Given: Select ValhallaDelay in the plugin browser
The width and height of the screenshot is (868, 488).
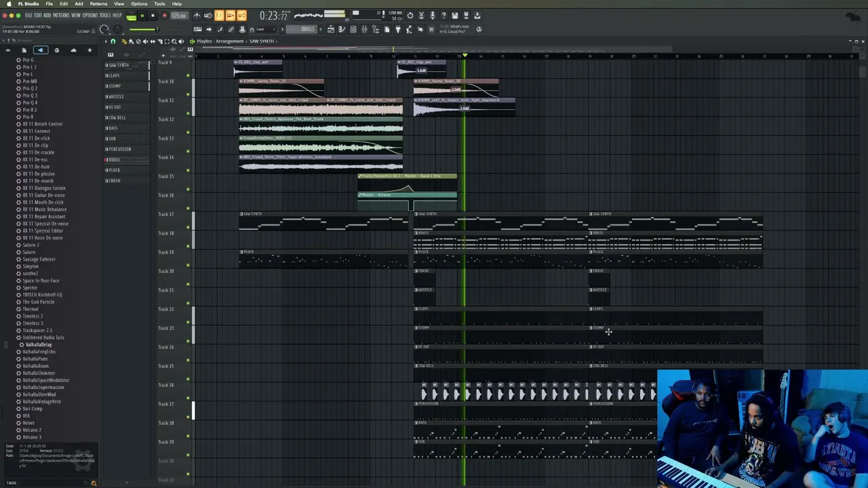Looking at the screenshot, I should click(x=38, y=344).
